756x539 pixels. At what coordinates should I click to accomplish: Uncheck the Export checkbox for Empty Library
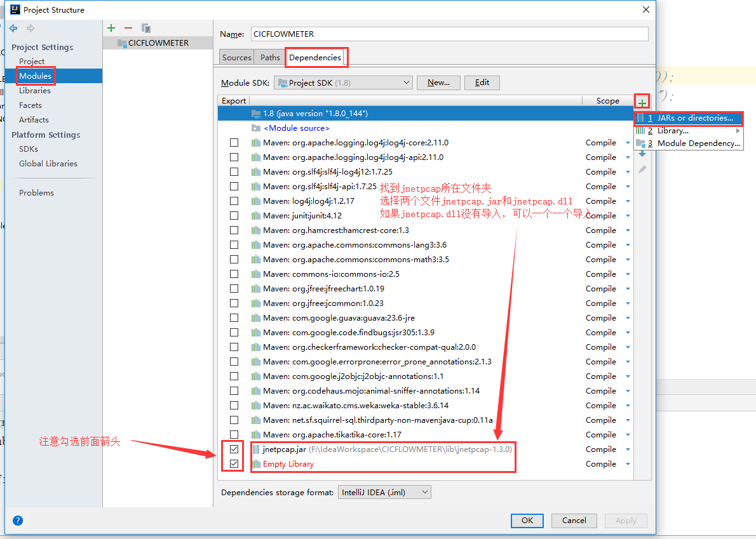pyautogui.click(x=233, y=463)
